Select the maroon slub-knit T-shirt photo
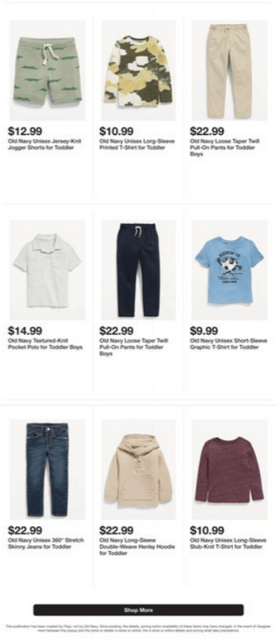Image resolution: width=278 pixels, height=644 pixels. pos(230,469)
